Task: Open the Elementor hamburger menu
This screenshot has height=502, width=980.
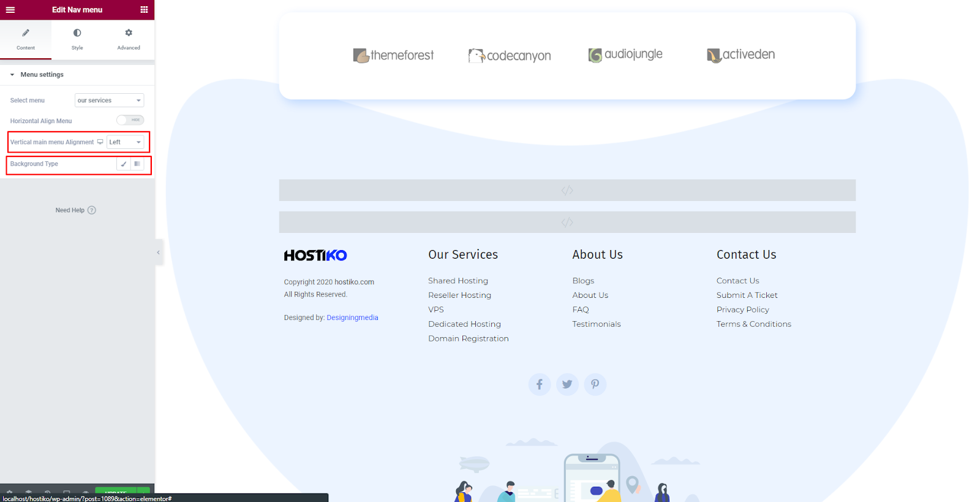Action: (x=10, y=10)
